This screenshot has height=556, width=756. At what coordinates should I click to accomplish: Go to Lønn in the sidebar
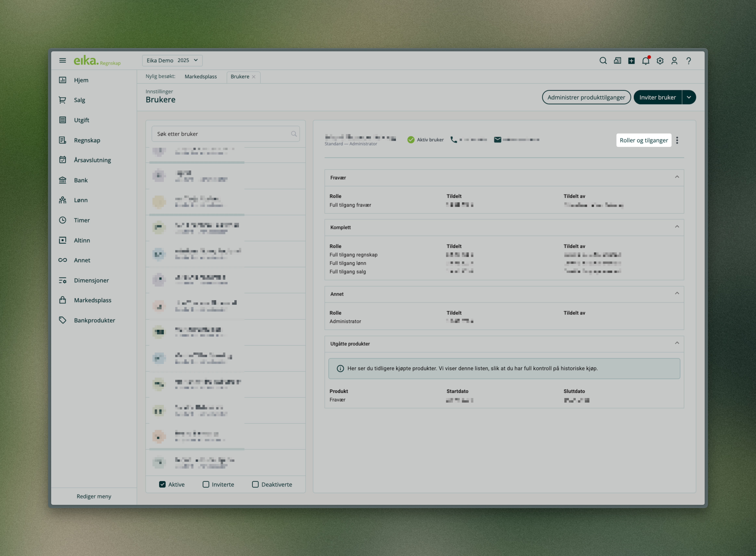click(x=81, y=200)
